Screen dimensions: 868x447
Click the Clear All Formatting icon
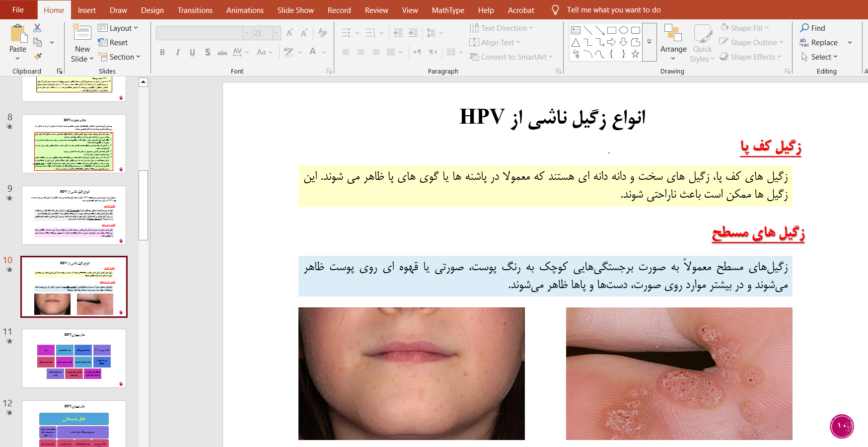pyautogui.click(x=323, y=33)
